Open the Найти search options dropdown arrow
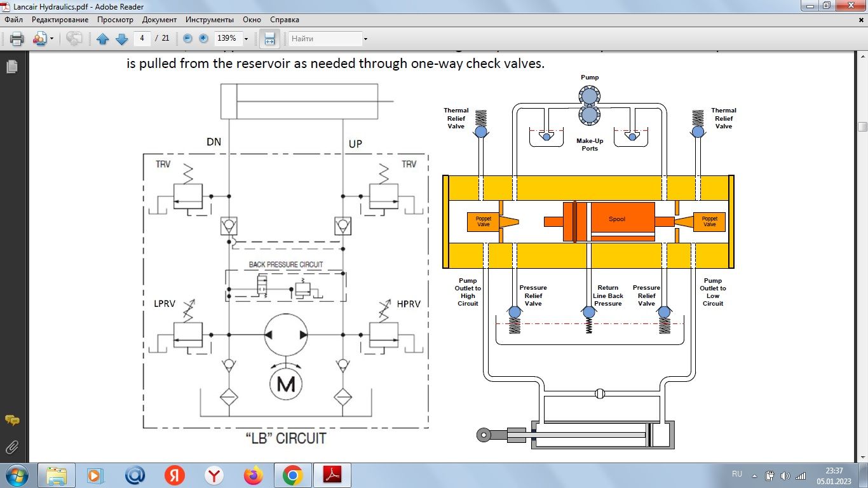This screenshot has height=488, width=868. pyautogui.click(x=365, y=39)
